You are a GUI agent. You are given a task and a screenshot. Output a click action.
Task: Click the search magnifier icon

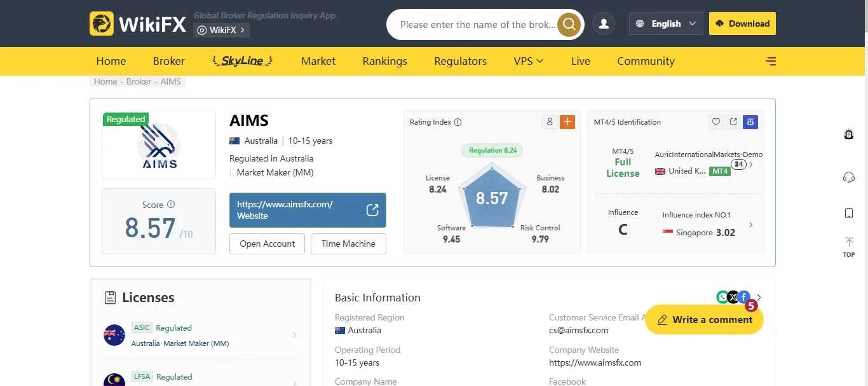click(x=569, y=25)
